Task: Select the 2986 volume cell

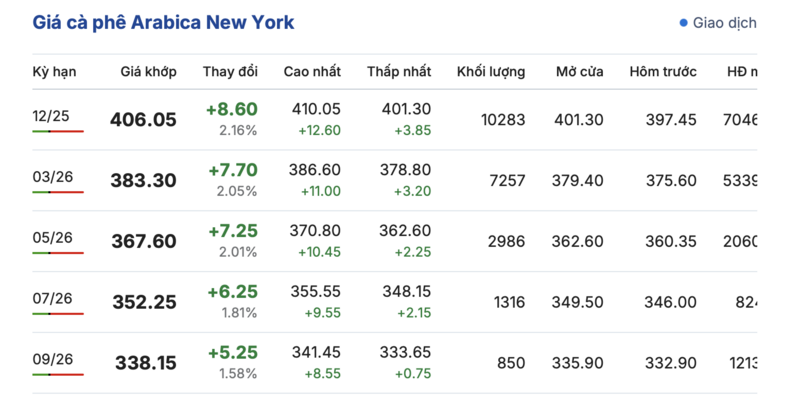Action: coord(505,241)
